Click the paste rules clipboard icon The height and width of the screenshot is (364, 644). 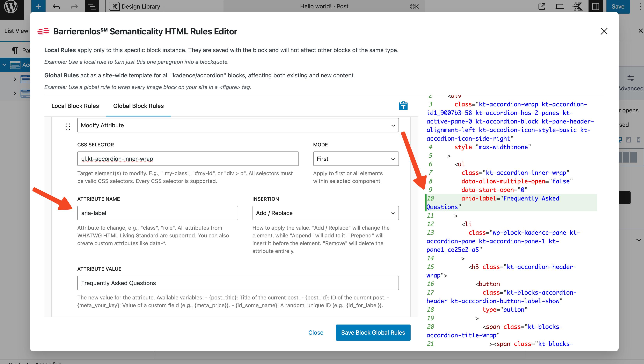[x=403, y=106]
